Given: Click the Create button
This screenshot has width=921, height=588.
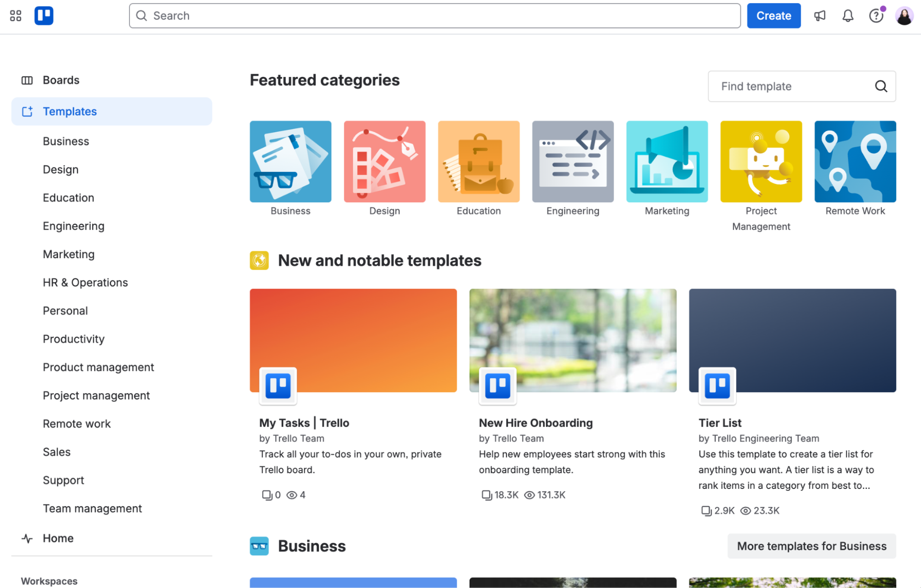Looking at the screenshot, I should (x=774, y=15).
